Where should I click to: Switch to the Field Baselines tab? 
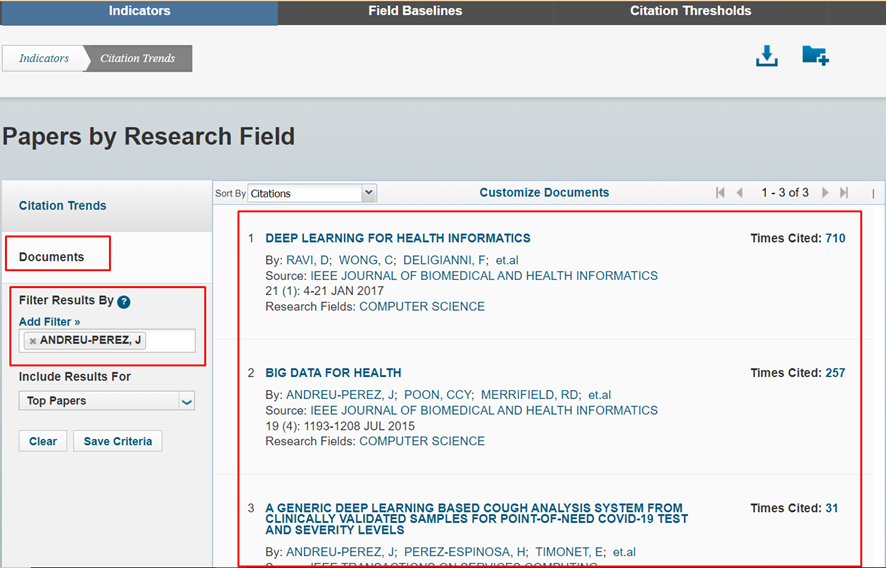pos(415,11)
